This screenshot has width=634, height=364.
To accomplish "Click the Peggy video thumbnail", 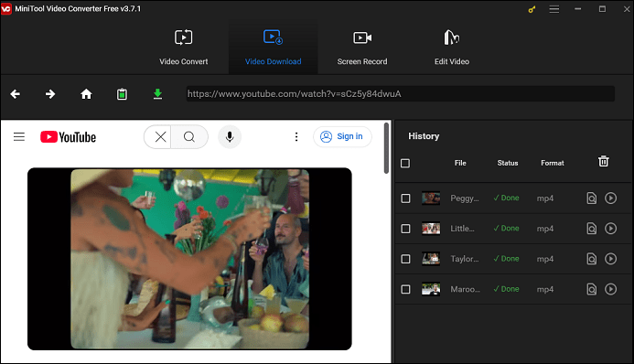I will pos(431,198).
